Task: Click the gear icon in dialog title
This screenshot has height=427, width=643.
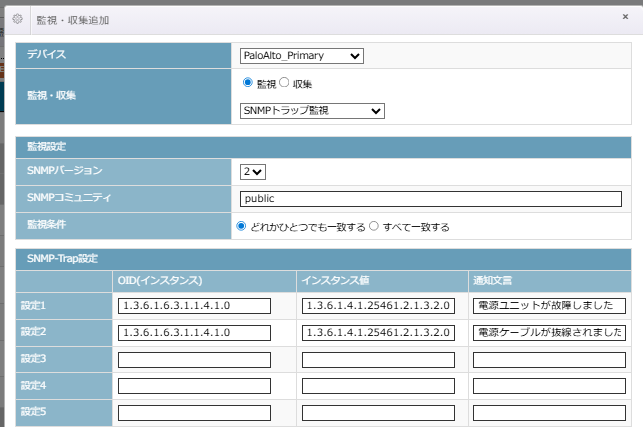Action: point(16,19)
